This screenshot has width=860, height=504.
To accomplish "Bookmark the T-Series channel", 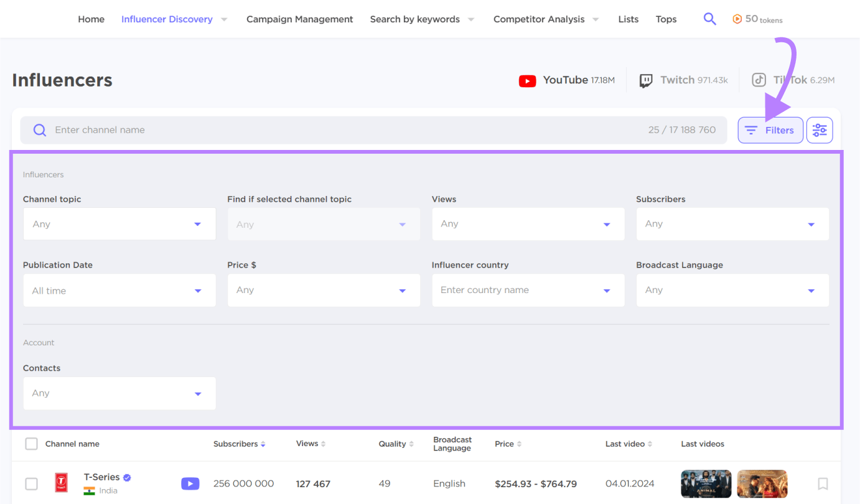I will [x=823, y=483].
